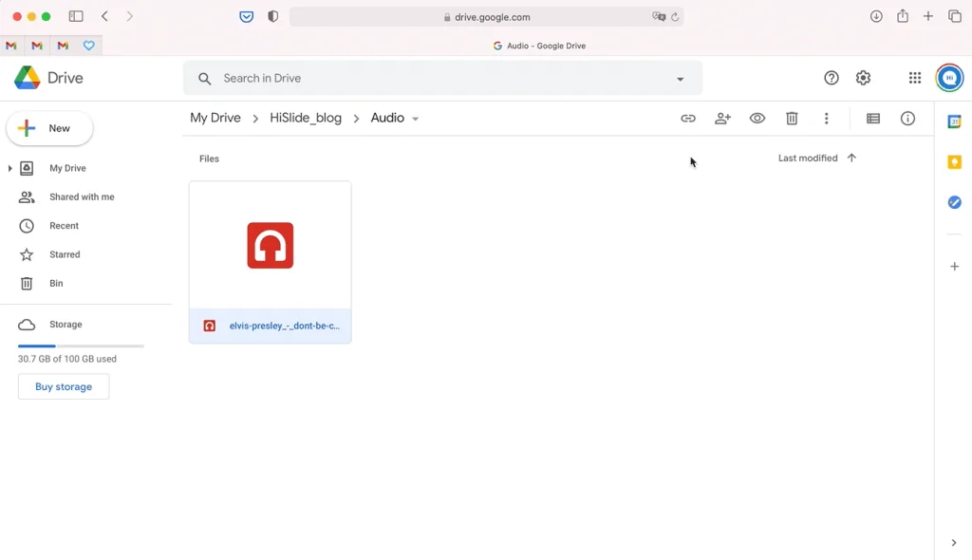Click the Share person-plus icon

tap(722, 118)
